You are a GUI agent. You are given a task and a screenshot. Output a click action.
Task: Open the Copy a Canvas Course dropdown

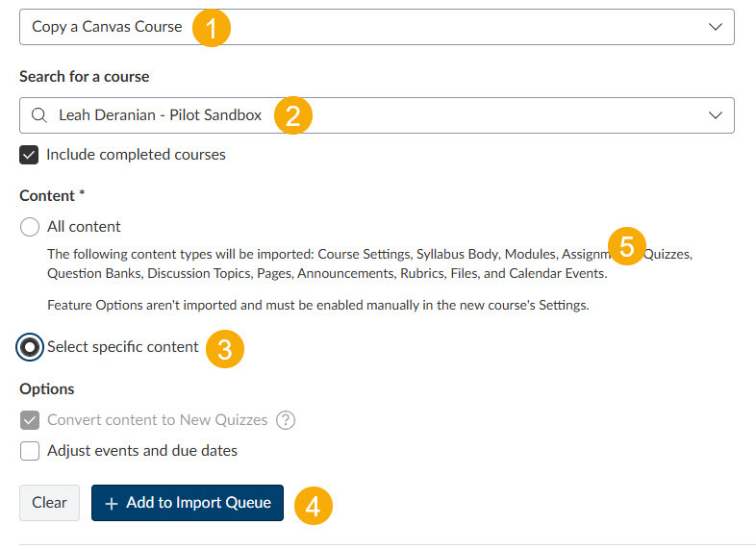[x=376, y=27]
